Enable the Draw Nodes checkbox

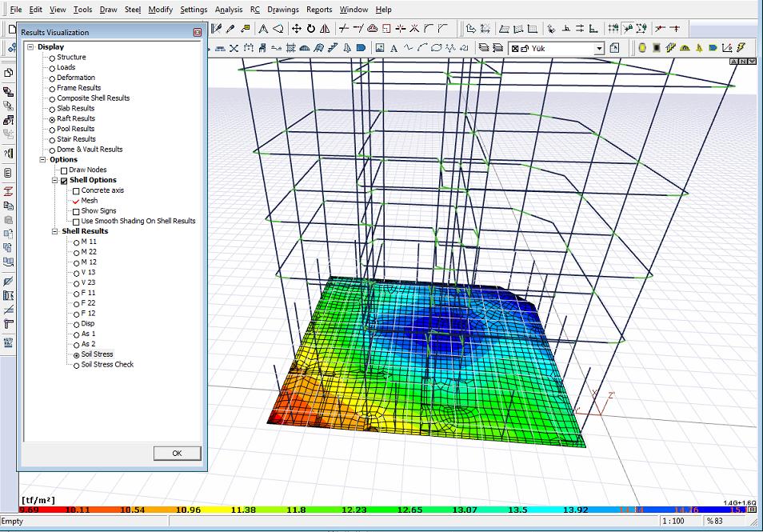tap(64, 170)
